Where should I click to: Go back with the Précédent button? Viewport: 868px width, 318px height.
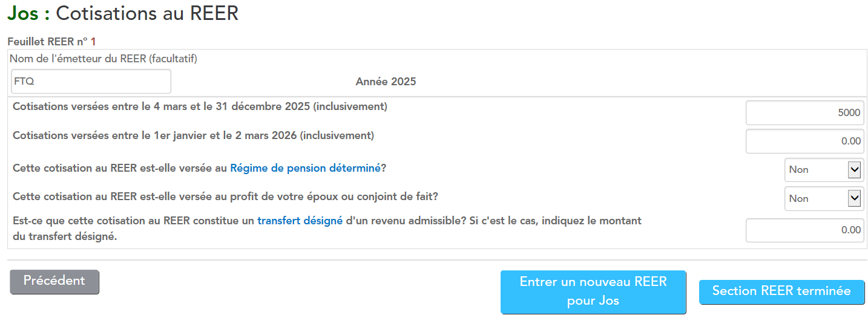pyautogui.click(x=54, y=282)
